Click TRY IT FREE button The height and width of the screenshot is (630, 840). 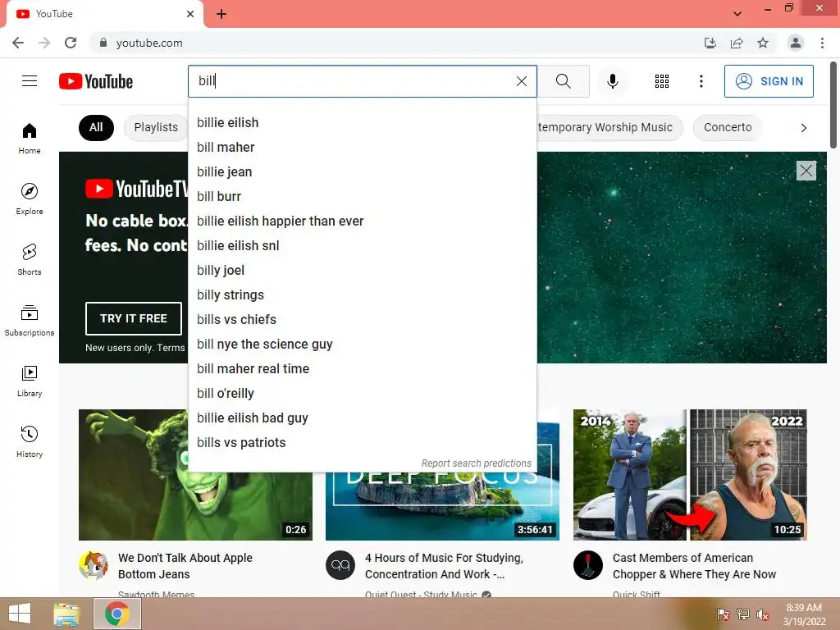click(134, 318)
